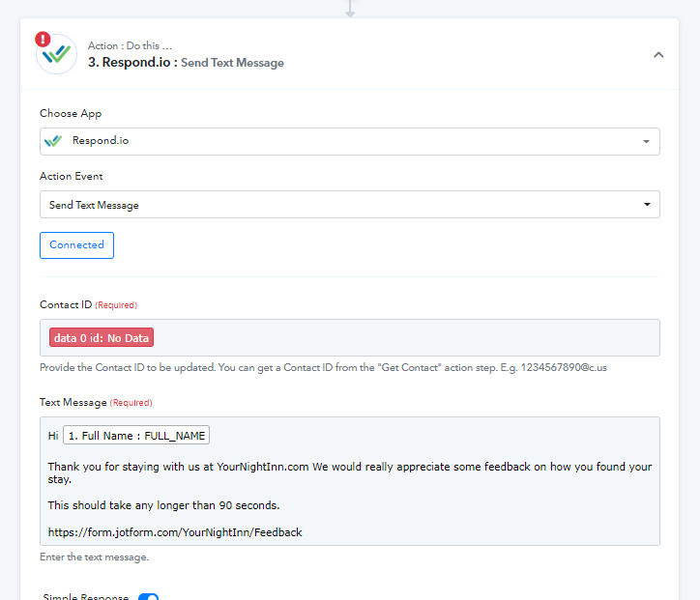Click the jotform feedback URL in the message
Image resolution: width=700 pixels, height=600 pixels.
pyautogui.click(x=175, y=532)
